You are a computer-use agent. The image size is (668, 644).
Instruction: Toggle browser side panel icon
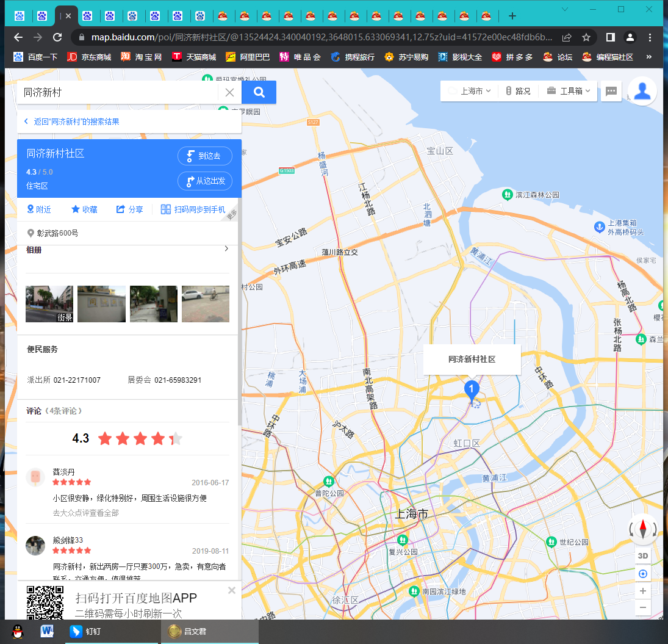click(x=611, y=37)
